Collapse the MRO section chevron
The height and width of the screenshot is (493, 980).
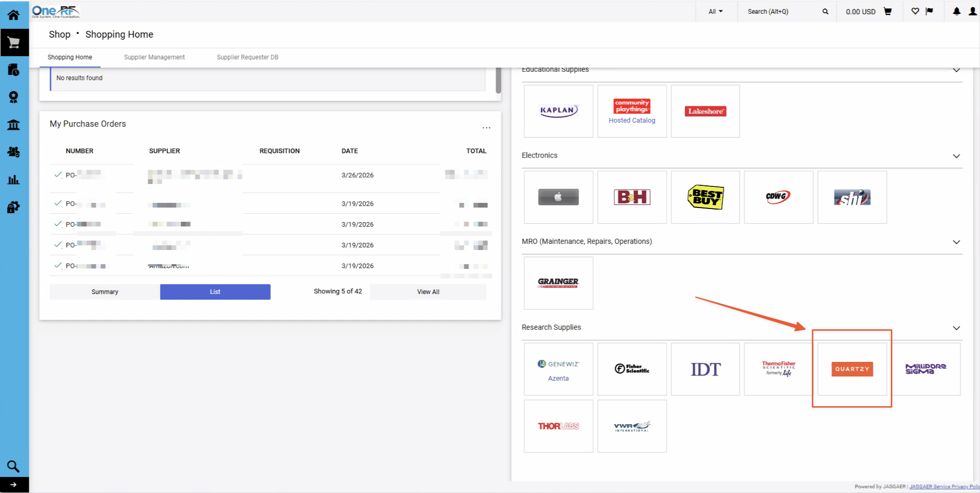[956, 242]
